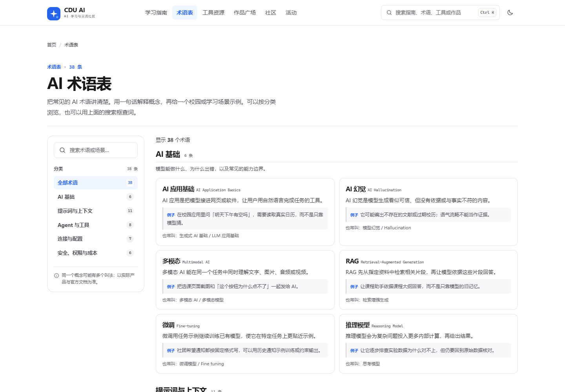The image size is (565, 392).
Task: Click the AI 基础 section heading
Action: pos(168,154)
